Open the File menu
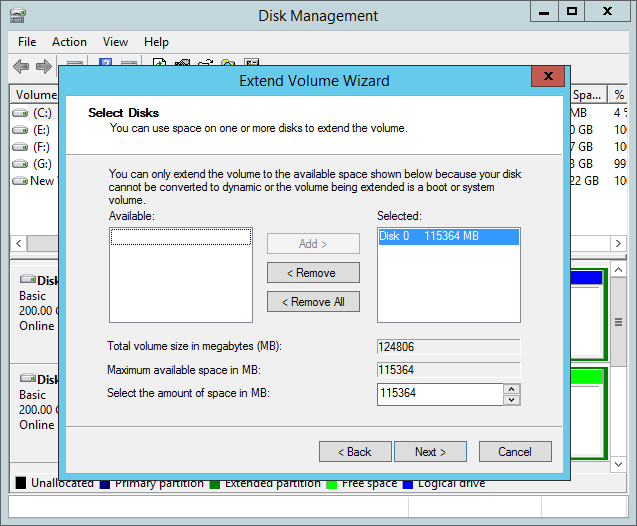 [x=27, y=42]
